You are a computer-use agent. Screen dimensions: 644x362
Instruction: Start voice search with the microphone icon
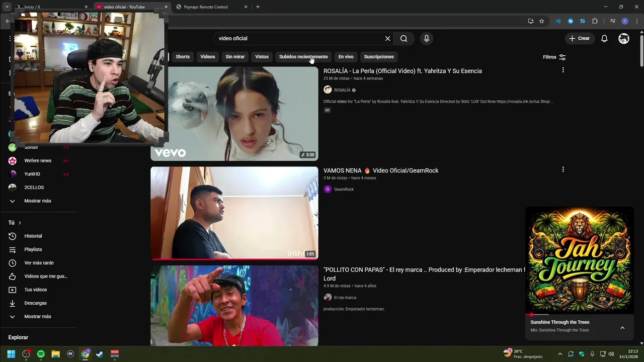427,38
